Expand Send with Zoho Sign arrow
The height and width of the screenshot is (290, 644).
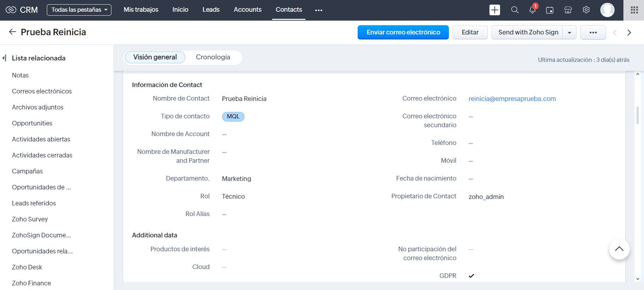569,32
